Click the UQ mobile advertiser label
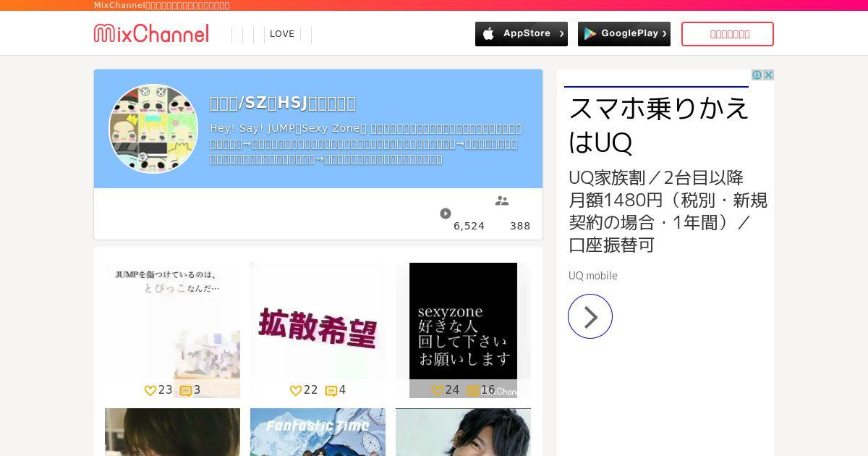The height and width of the screenshot is (456, 868). [593, 276]
